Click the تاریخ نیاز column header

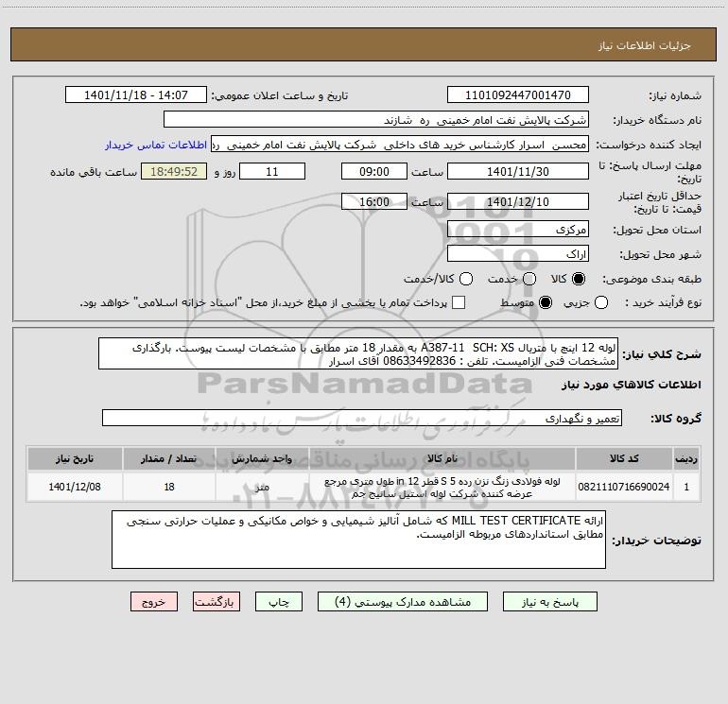(75, 458)
